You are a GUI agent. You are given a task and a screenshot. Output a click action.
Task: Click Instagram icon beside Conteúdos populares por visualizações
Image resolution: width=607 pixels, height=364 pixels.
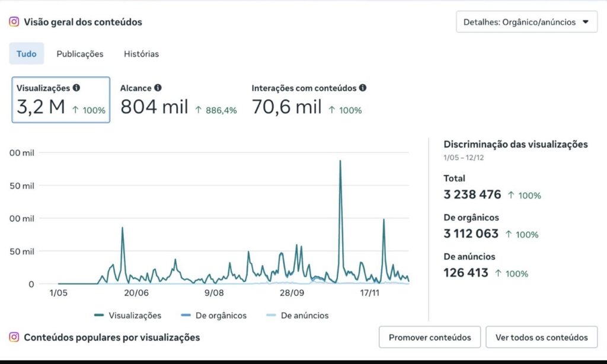(x=14, y=337)
